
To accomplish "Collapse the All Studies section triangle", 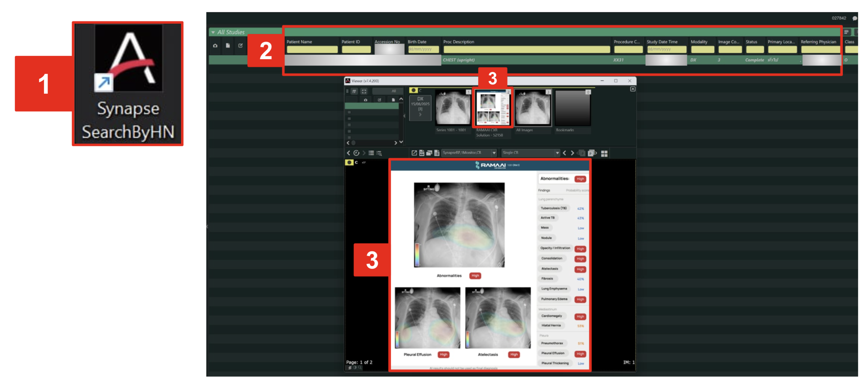I will tap(213, 32).
